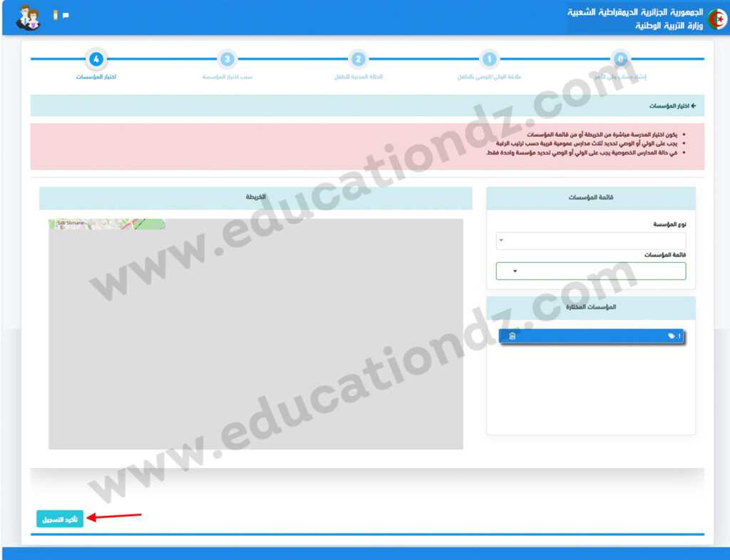Click the Algerian flag emblem logo

[717, 19]
